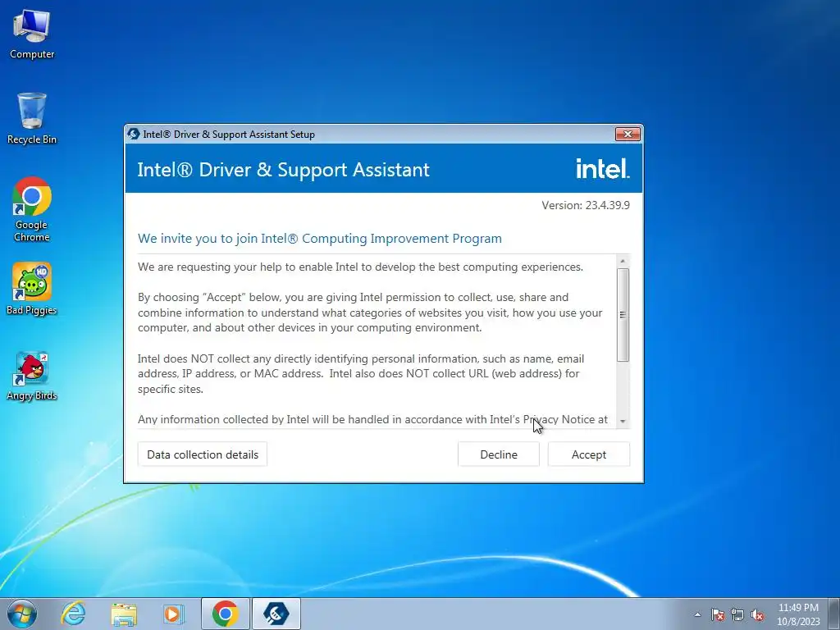This screenshot has width=840, height=630.
Task: Click the 'Intel® Driver & Support Assistant' banner title
Action: [x=283, y=169]
